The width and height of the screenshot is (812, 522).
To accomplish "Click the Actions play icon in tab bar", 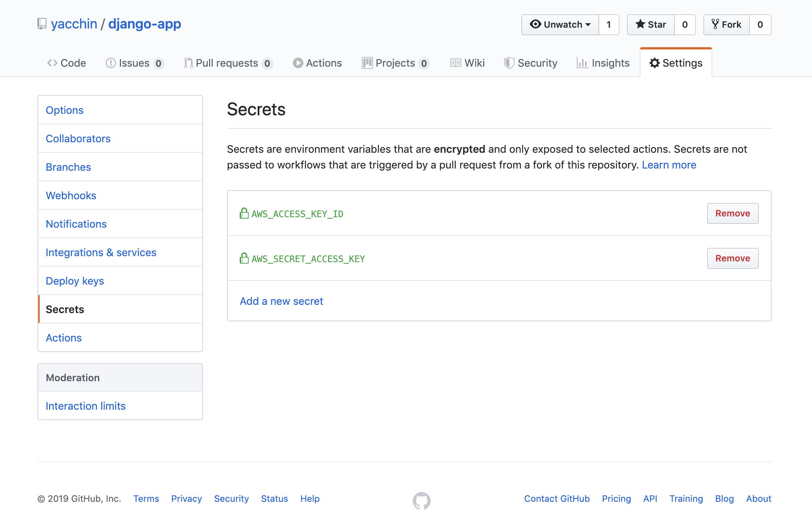I will 298,63.
